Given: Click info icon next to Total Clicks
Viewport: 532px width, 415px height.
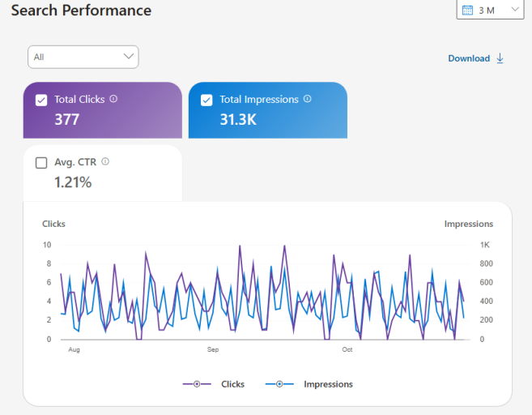Looking at the screenshot, I should tap(113, 99).
